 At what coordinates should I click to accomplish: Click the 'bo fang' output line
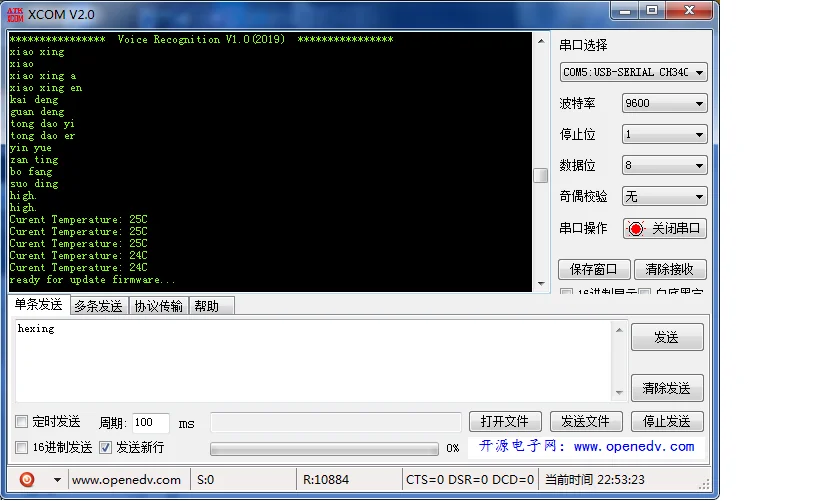[31, 172]
